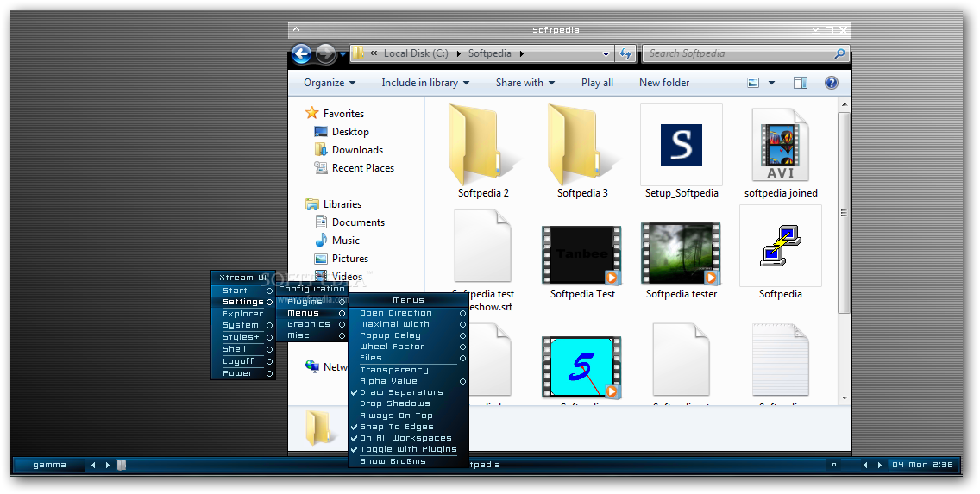This screenshot has height=494, width=980.
Task: Expand the Organize dropdown
Action: click(330, 83)
